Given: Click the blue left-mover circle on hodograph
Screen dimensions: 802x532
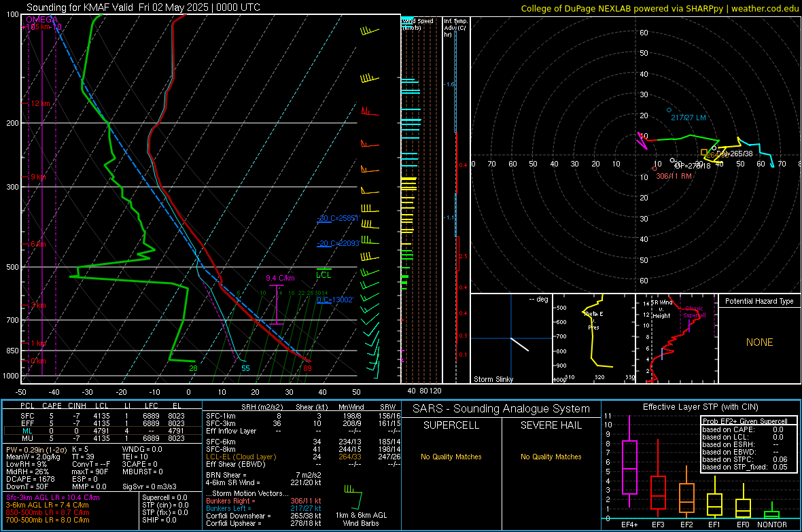Looking at the screenshot, I should click(x=669, y=110).
